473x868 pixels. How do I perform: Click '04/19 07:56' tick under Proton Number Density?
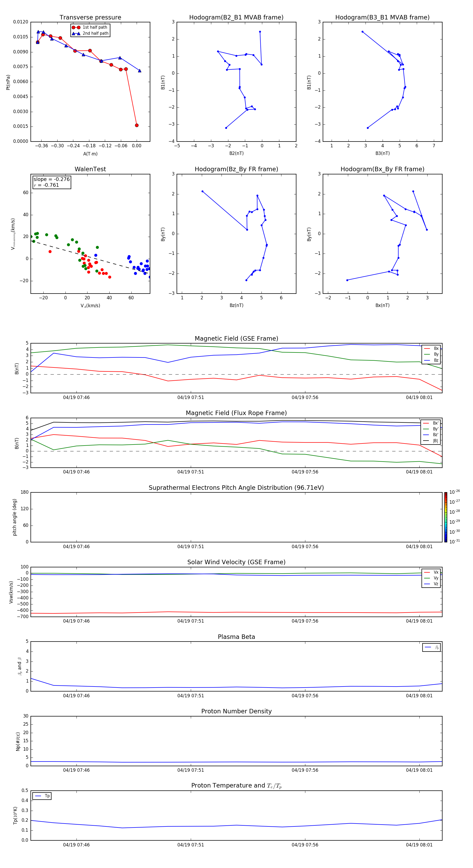(305, 770)
